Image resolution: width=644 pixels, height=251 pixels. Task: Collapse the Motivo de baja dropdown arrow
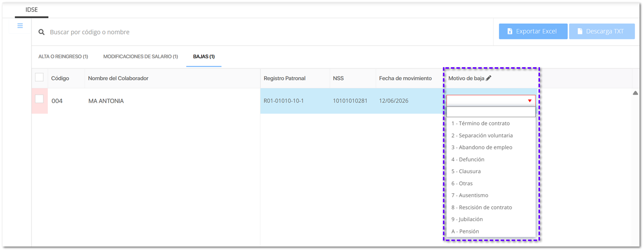tap(530, 101)
